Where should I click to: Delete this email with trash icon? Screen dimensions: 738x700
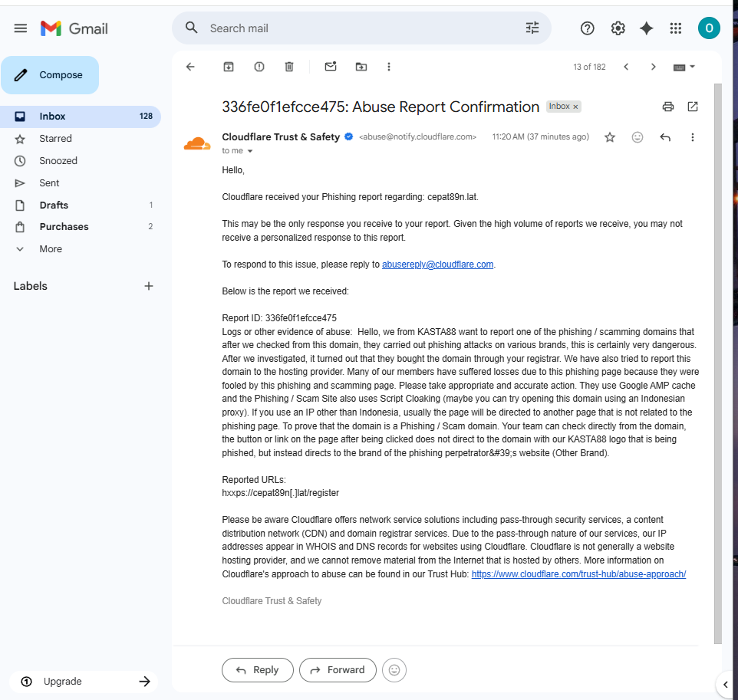pyautogui.click(x=289, y=67)
